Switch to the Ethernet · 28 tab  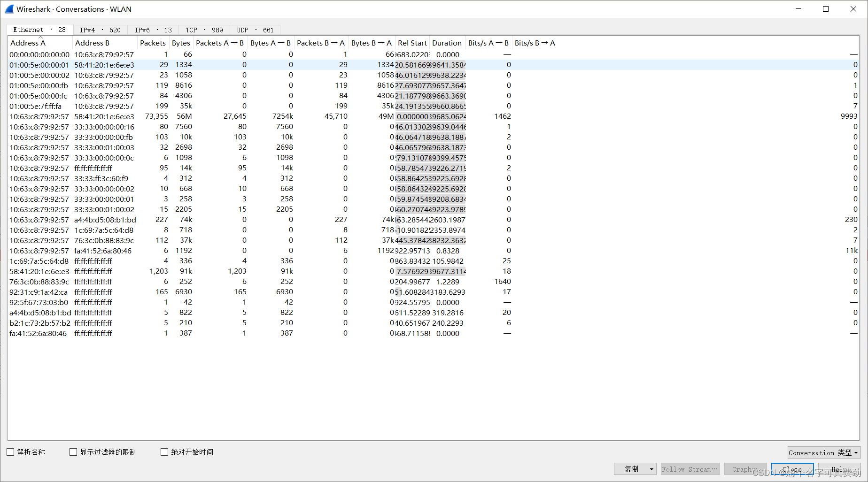pyautogui.click(x=40, y=30)
